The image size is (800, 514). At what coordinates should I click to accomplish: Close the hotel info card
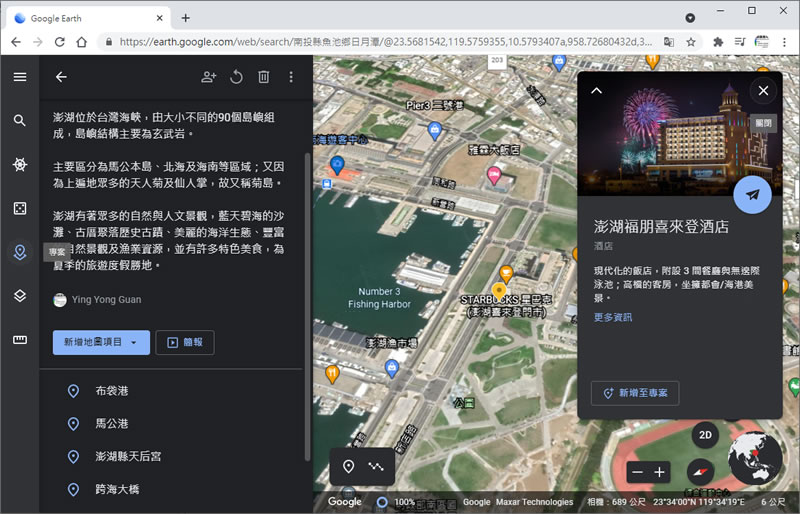click(763, 91)
